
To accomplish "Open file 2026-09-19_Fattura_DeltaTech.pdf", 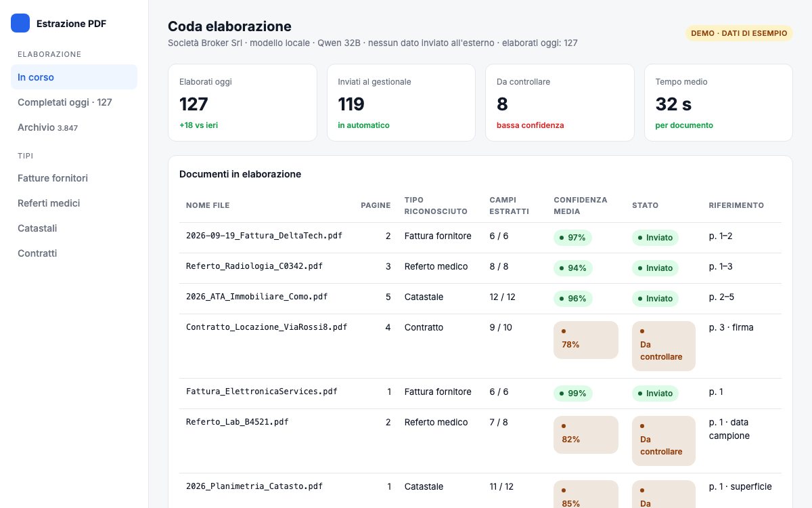I will pyautogui.click(x=264, y=236).
